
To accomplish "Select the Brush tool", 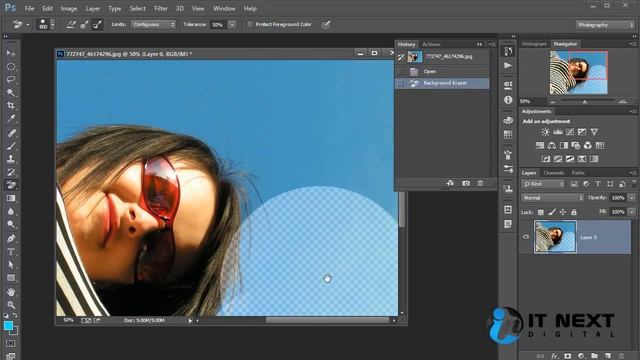I will pos(11,146).
